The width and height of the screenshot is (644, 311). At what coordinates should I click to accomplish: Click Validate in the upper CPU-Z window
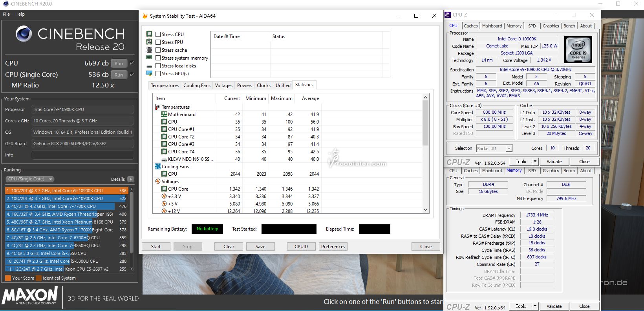tap(554, 162)
